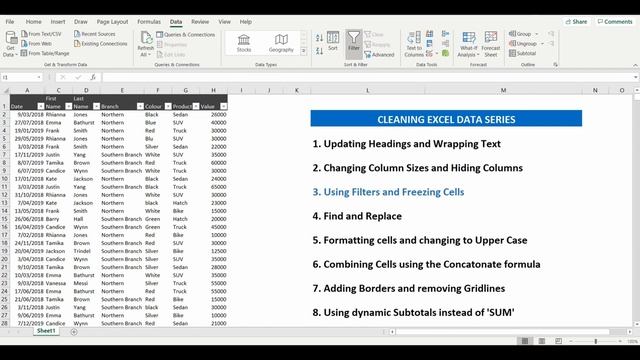Click the Remove Duplicates icon
This screenshot has height=360, width=640.
pos(429,44)
